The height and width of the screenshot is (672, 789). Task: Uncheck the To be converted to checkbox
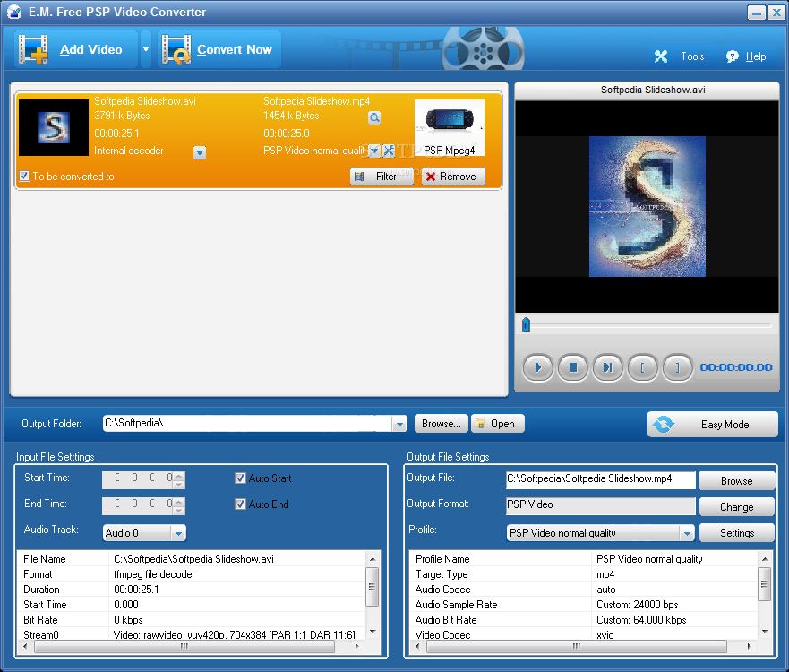pos(24,177)
